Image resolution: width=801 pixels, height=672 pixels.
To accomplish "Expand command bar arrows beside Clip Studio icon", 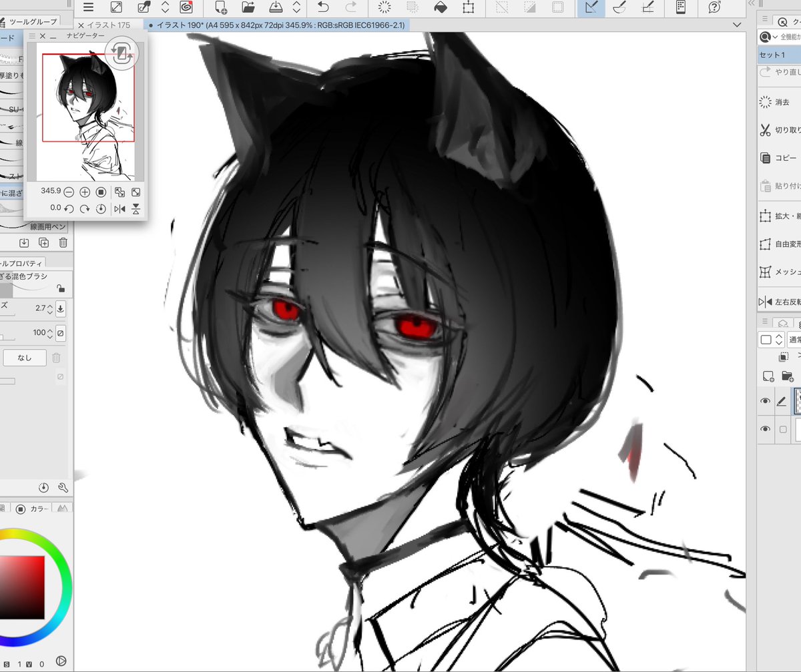I will pyautogui.click(x=166, y=7).
